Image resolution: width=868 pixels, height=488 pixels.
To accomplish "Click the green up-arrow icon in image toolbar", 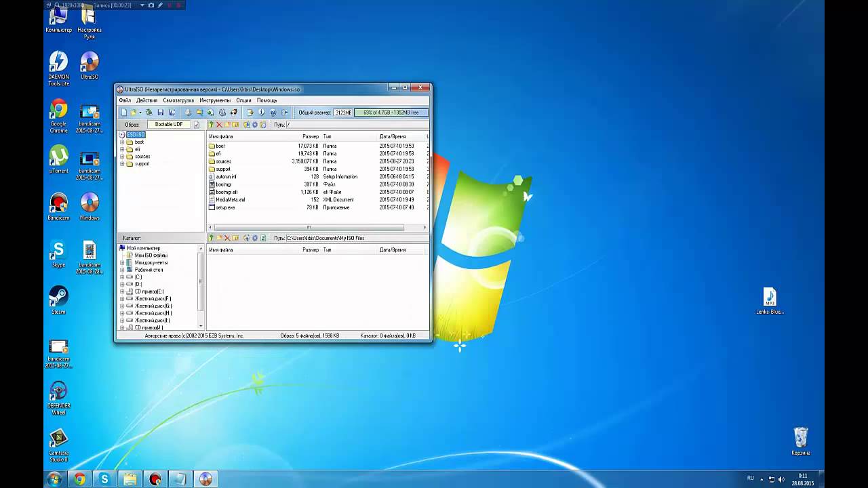I will pyautogui.click(x=211, y=125).
